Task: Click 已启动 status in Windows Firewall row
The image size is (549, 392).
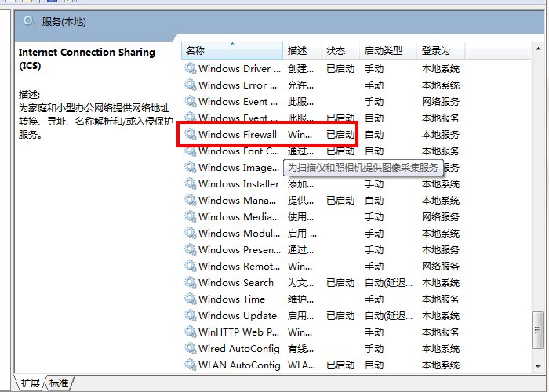Action: tap(340, 134)
